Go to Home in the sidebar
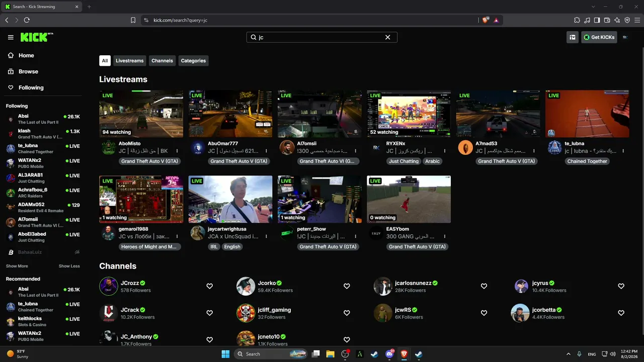Image resolution: width=644 pixels, height=362 pixels. 21,55
